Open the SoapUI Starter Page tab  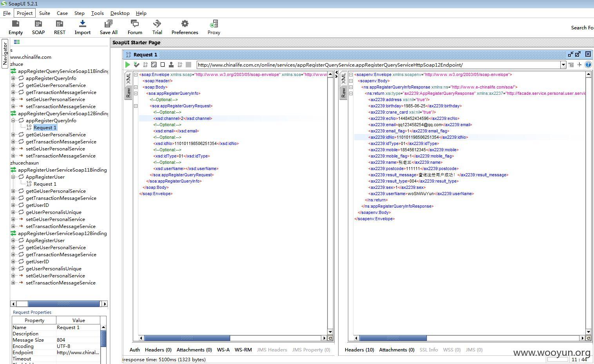tap(136, 42)
